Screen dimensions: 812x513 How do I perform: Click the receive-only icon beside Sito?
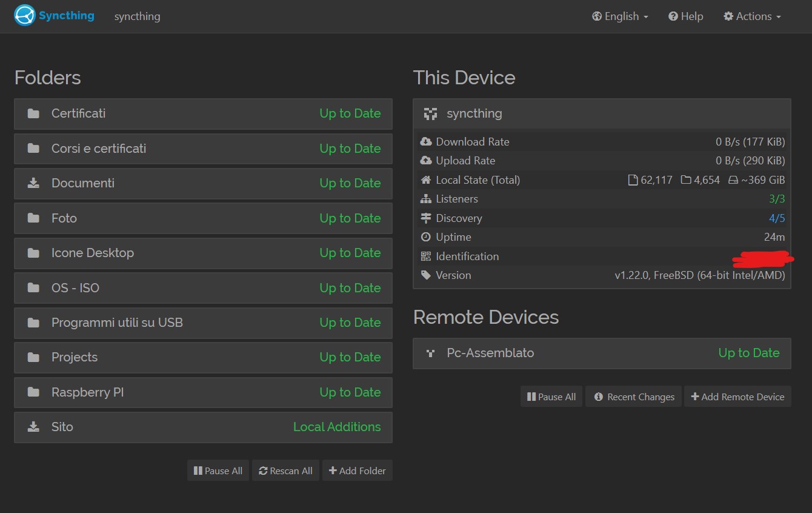(x=34, y=427)
